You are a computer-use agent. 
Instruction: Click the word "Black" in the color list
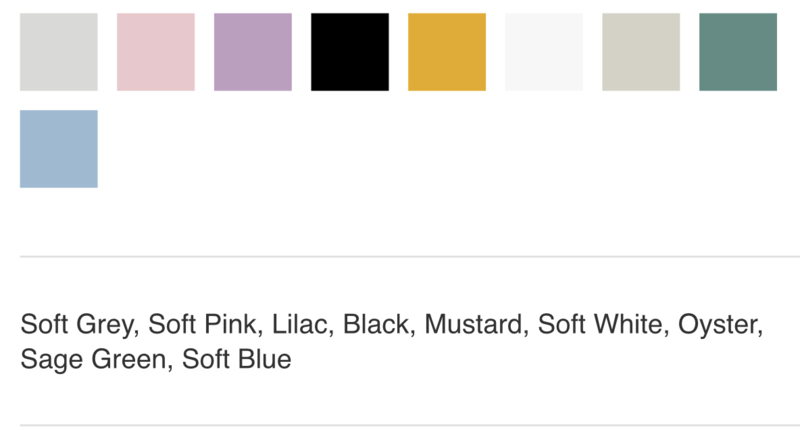coord(376,324)
